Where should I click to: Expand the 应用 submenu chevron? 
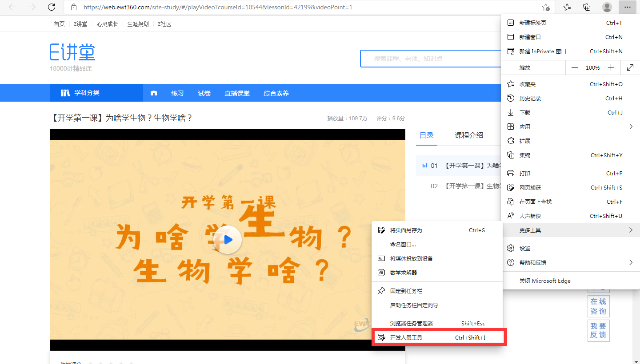pos(631,127)
